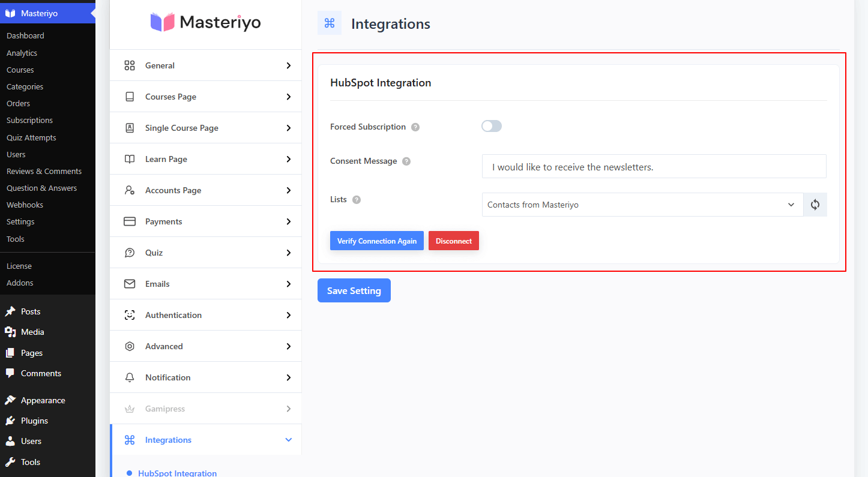Click the Accounts Page user icon
The height and width of the screenshot is (477, 868).
pyautogui.click(x=130, y=190)
